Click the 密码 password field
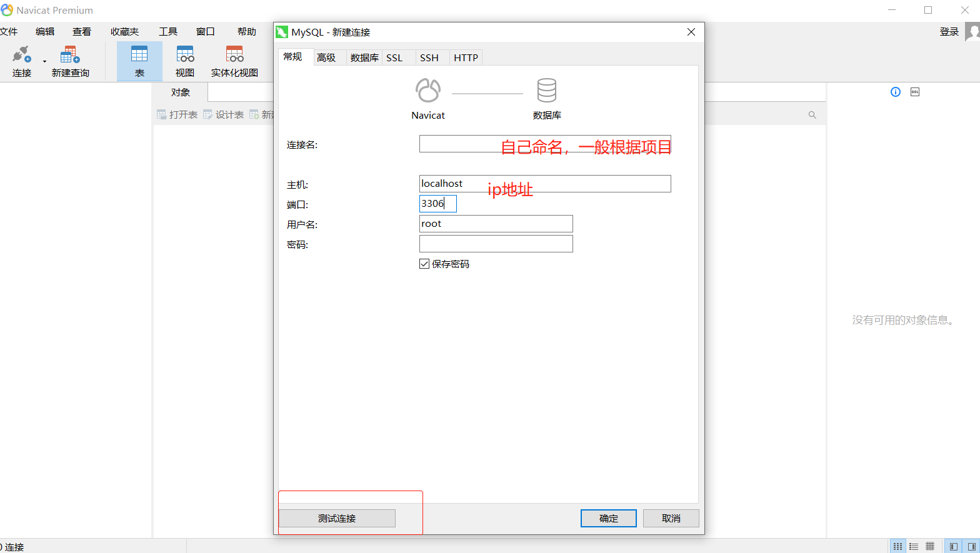Screen dimensions: 980x553 pyautogui.click(x=496, y=244)
